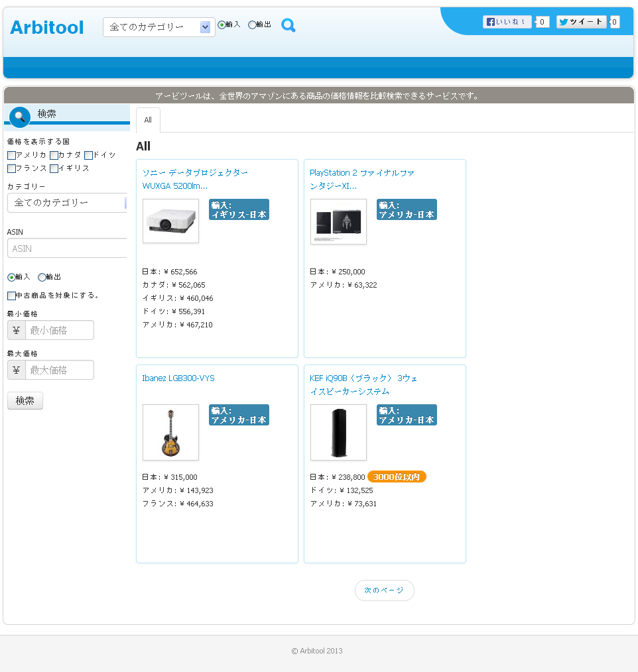The image size is (638, 672).
Task: Select the 輸入 radio in the header
Action: pos(222,25)
